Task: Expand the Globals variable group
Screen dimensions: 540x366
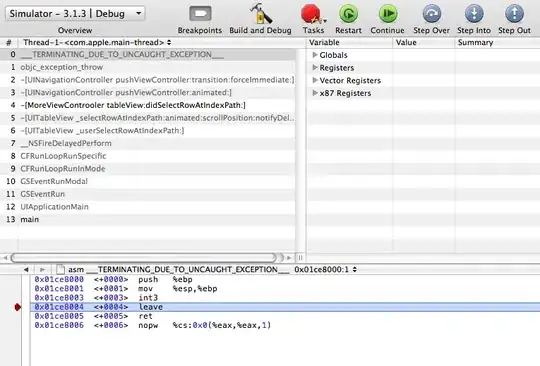Action: (314, 55)
